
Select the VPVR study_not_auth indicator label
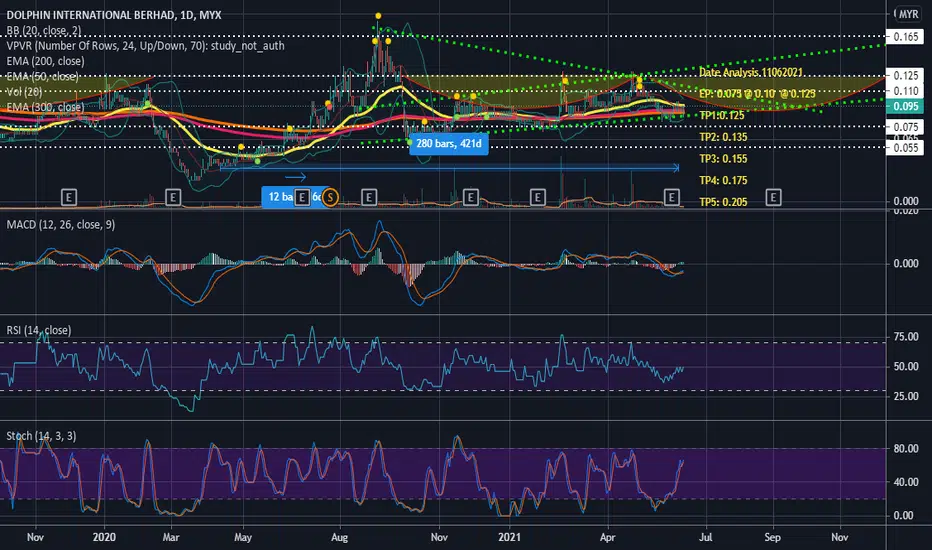(145, 46)
